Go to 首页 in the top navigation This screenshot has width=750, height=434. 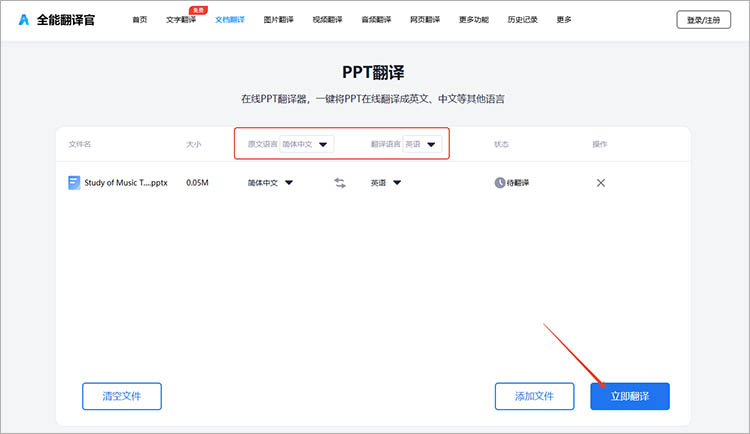pyautogui.click(x=140, y=20)
